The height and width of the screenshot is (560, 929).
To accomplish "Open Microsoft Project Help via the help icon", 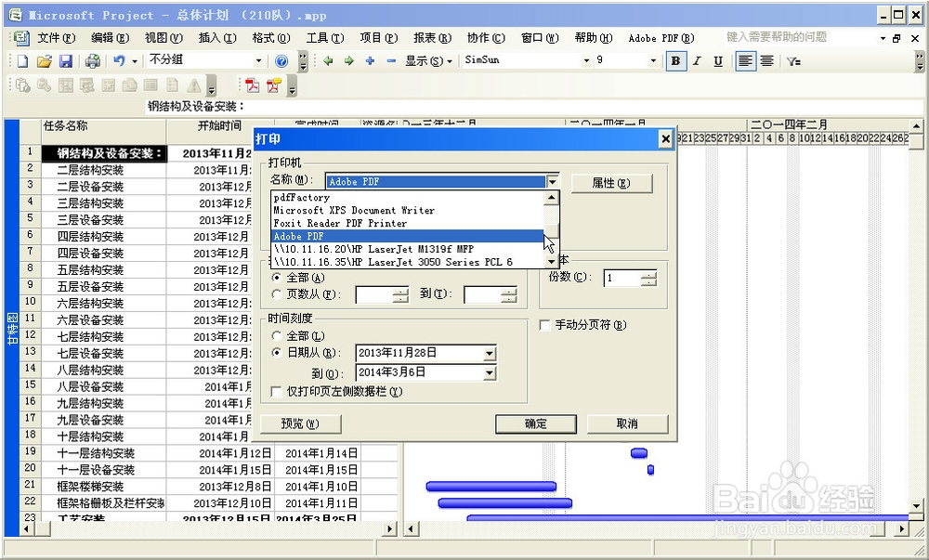I will pyautogui.click(x=281, y=60).
